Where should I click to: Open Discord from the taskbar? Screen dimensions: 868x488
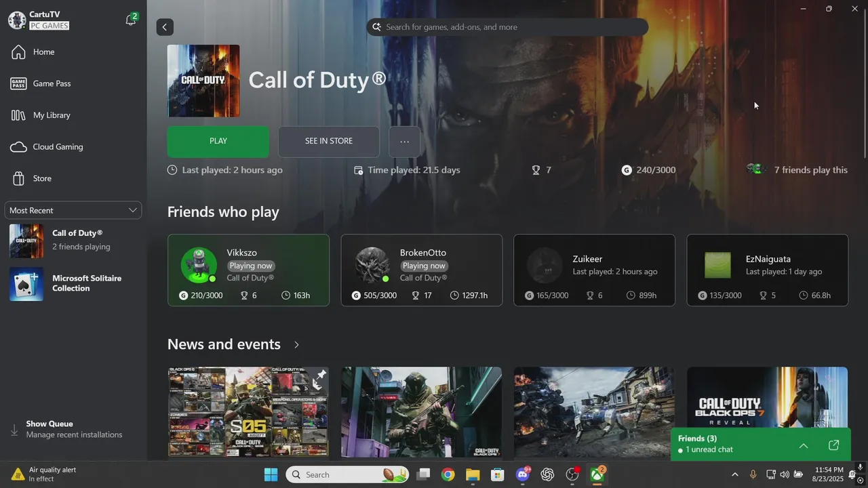point(523,474)
